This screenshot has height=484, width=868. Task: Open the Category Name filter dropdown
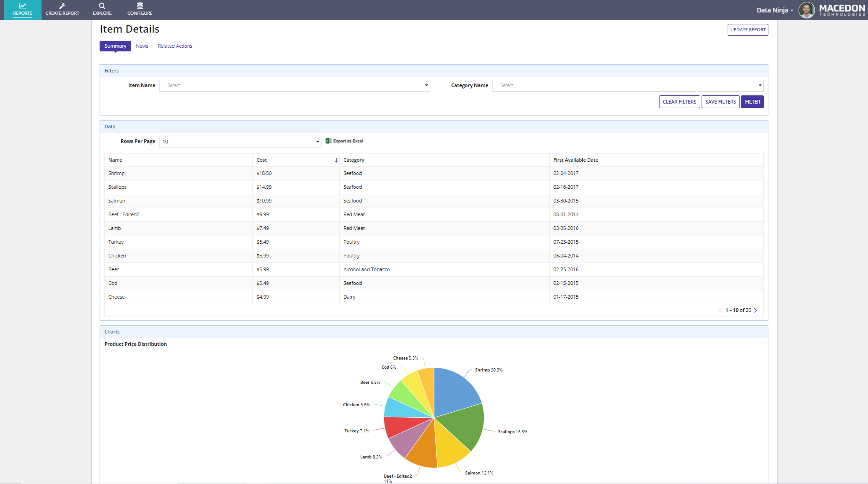tap(627, 86)
